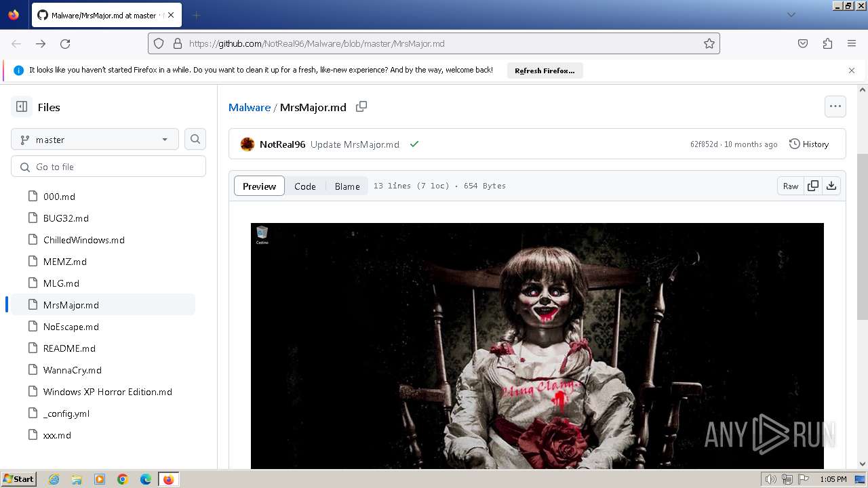Search files with magnifier button
This screenshot has height=488, width=868.
pos(195,139)
